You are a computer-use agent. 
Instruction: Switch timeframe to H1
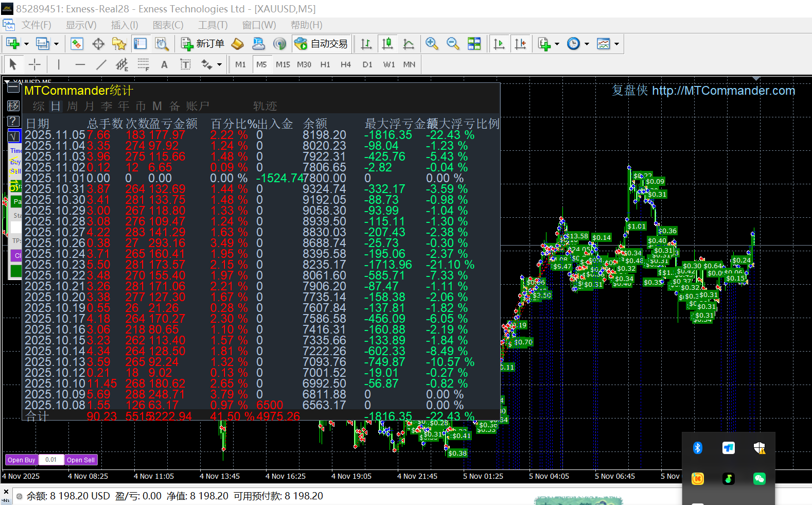click(325, 64)
